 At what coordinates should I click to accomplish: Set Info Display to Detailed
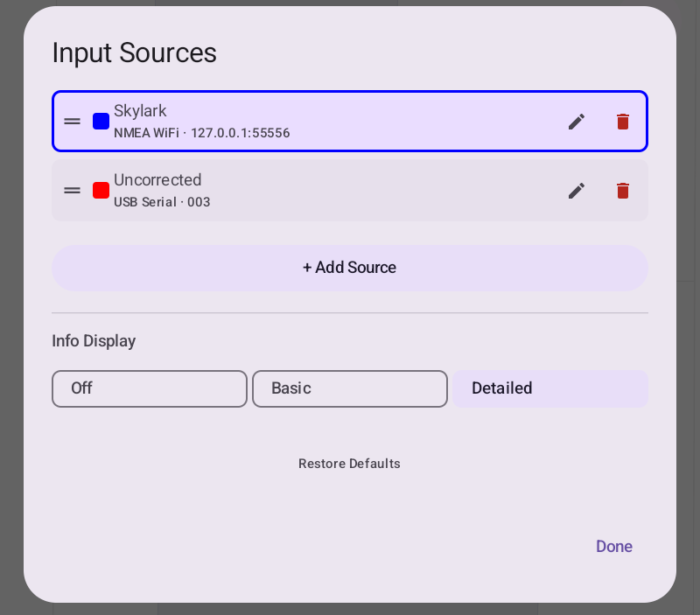550,388
